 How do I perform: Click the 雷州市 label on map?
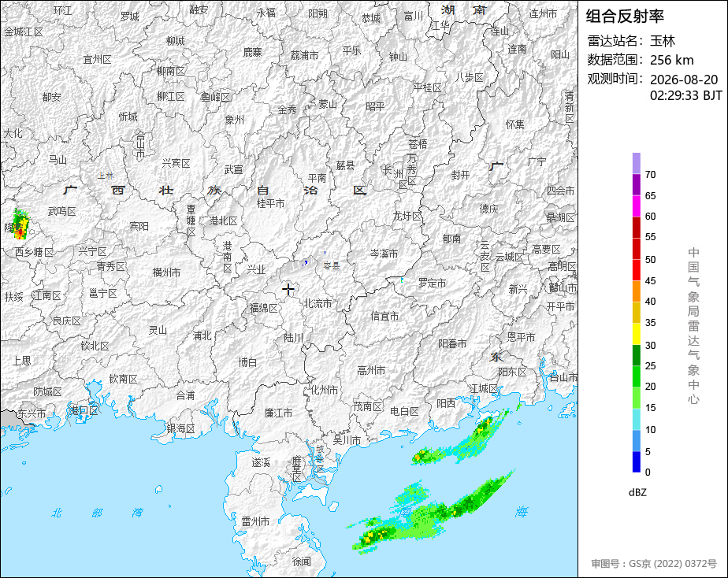255,521
